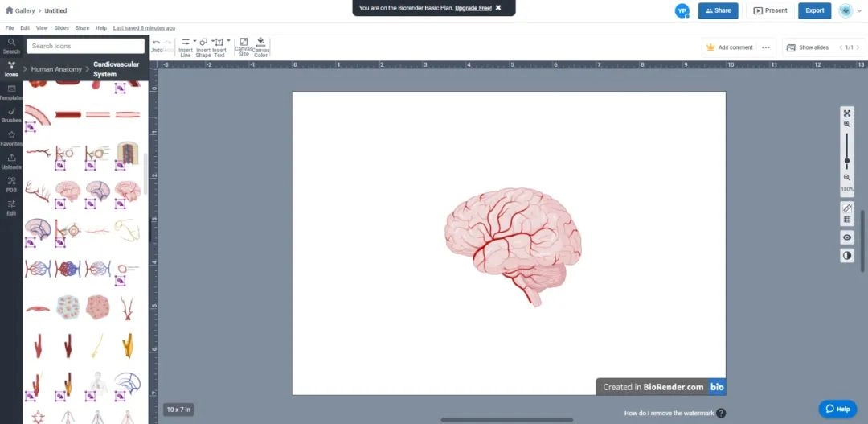Click the fit-to-screen icon above zoom

click(847, 113)
